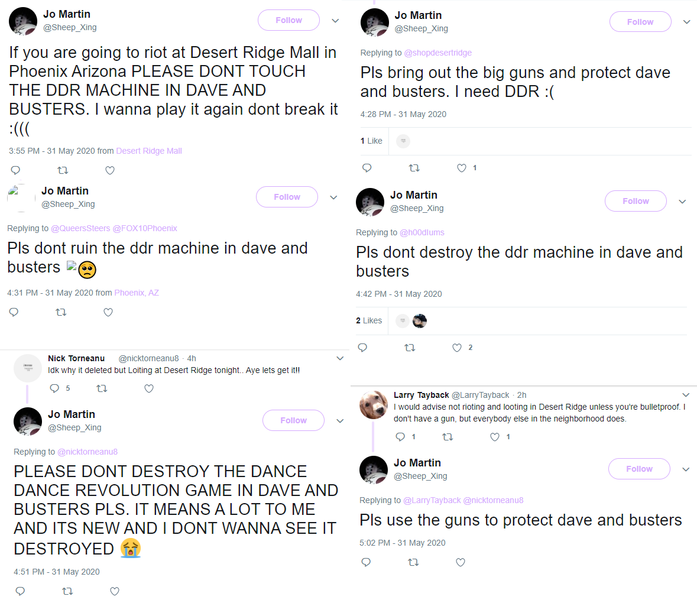This screenshot has height=616, width=697.
Task: Retweet the 4:42 PM reply to @h00dlums
Action: tap(410, 348)
